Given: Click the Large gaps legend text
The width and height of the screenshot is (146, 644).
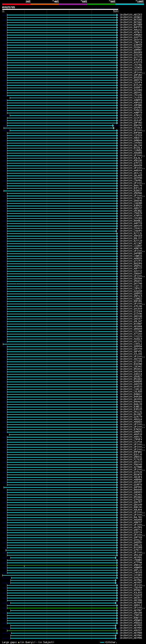Looking at the screenshot, I should pyautogui.click(x=28, y=642).
